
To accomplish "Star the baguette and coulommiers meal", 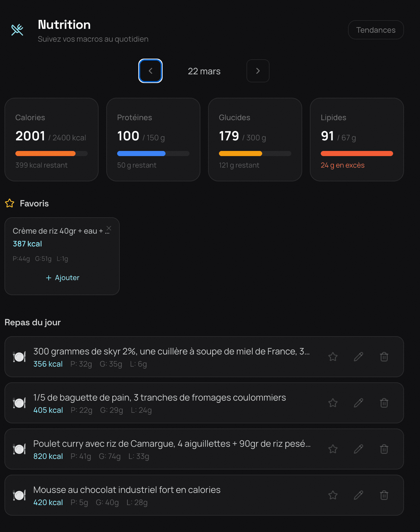I will tap(333, 403).
